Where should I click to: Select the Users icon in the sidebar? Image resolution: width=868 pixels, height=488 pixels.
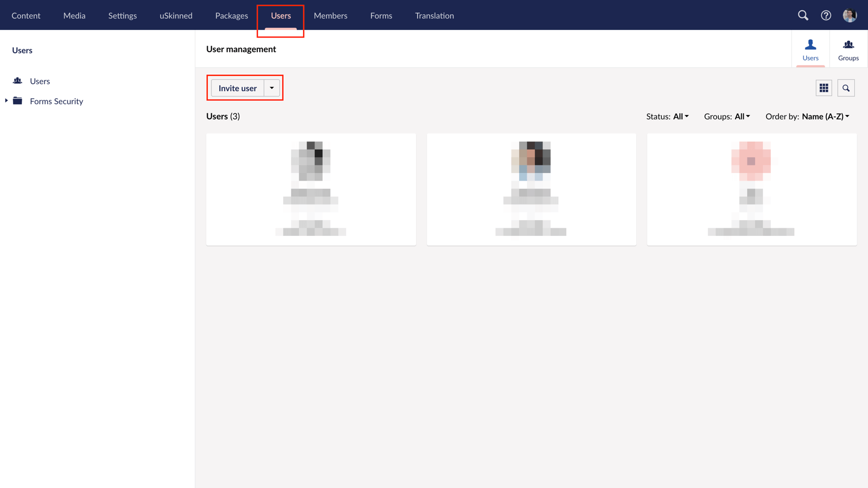click(17, 80)
